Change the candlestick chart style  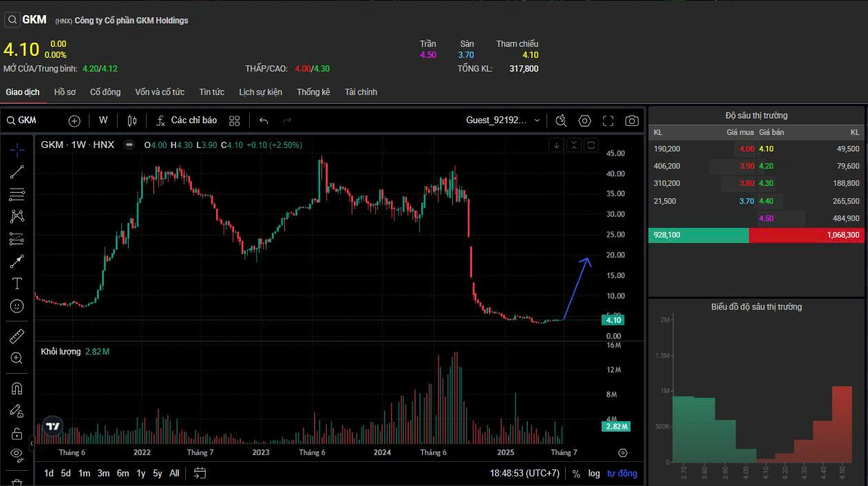(132, 120)
